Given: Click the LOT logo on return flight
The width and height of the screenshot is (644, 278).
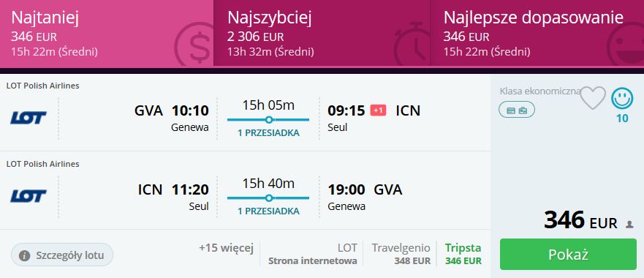Looking at the screenshot, I should pyautogui.click(x=29, y=196).
